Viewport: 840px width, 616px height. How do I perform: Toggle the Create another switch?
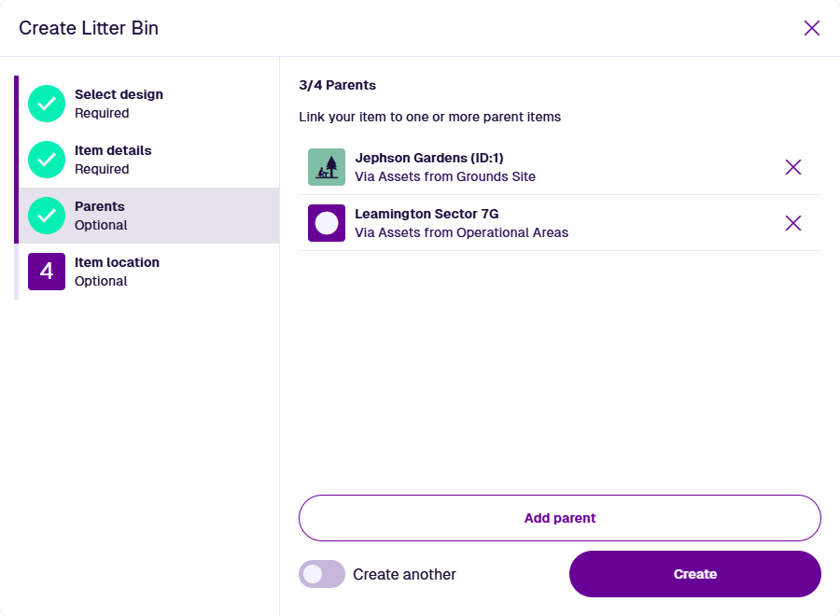[321, 574]
